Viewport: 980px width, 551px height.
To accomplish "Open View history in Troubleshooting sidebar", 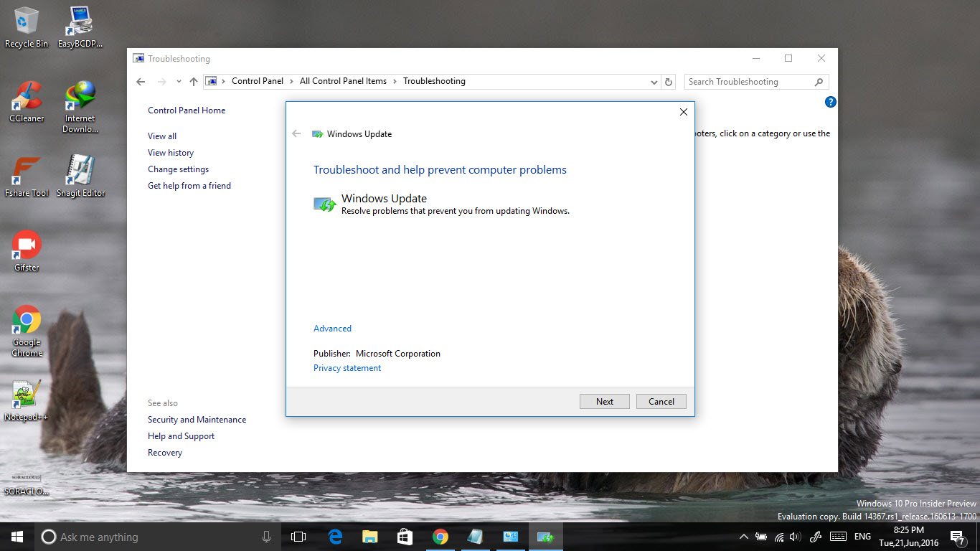I will coord(171,153).
